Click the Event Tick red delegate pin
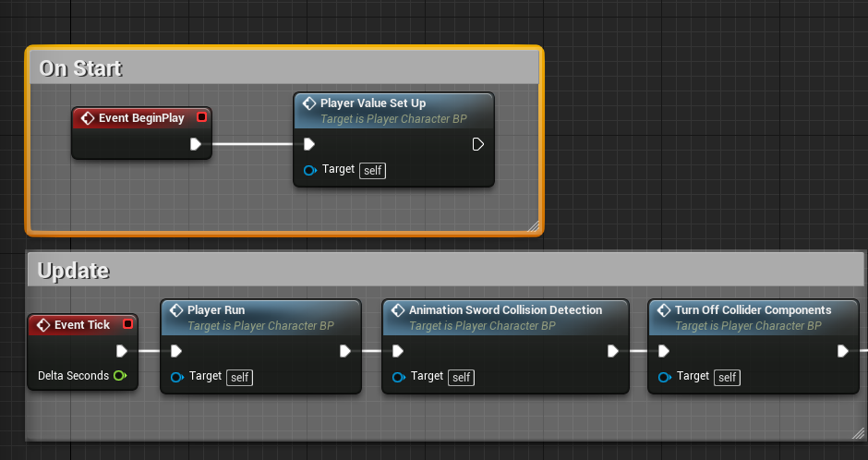 click(x=127, y=324)
